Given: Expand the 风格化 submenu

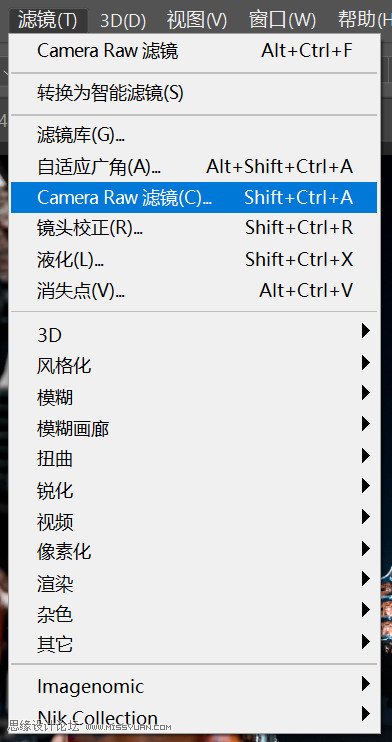Looking at the screenshot, I should 194,366.
